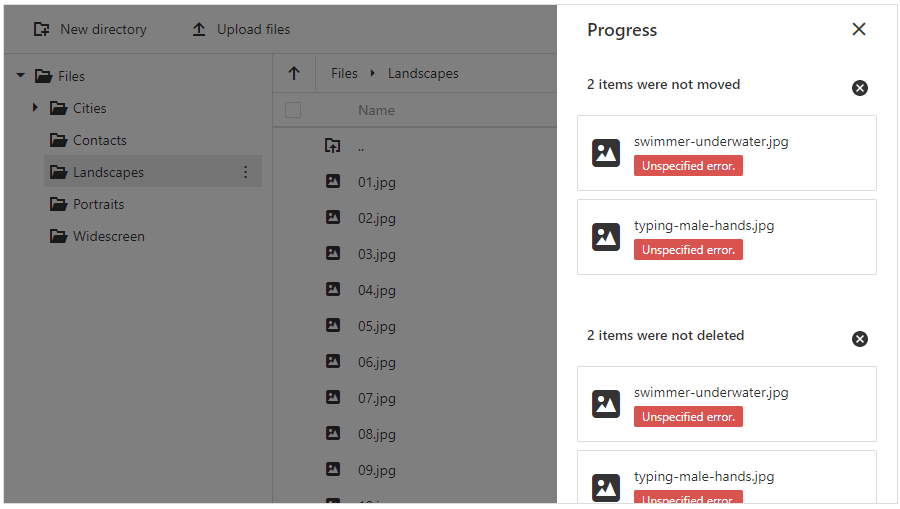Click the Files breadcrumb link

pos(344,73)
